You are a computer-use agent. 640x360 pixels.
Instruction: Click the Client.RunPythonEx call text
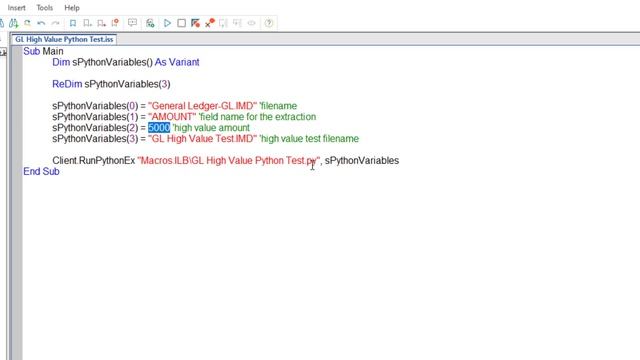point(93,160)
